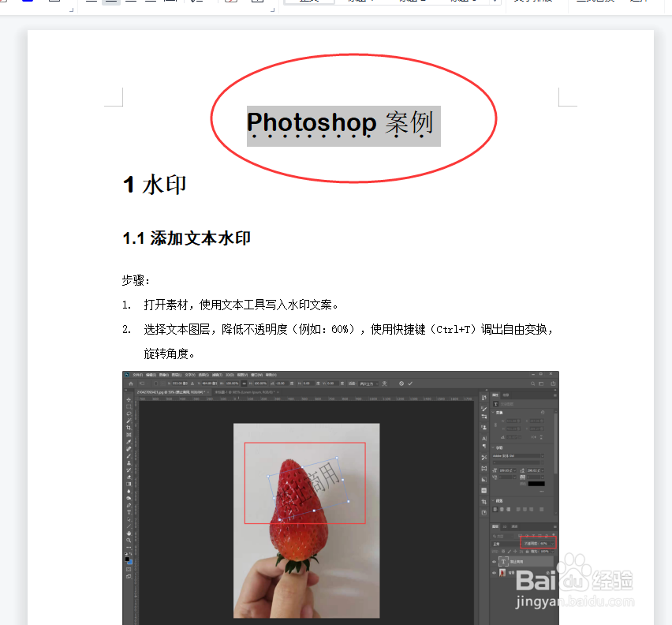The image size is (672, 625).
Task: Click list item "打开素材,使用文本工具写入水印文案。"
Action: coord(241,305)
